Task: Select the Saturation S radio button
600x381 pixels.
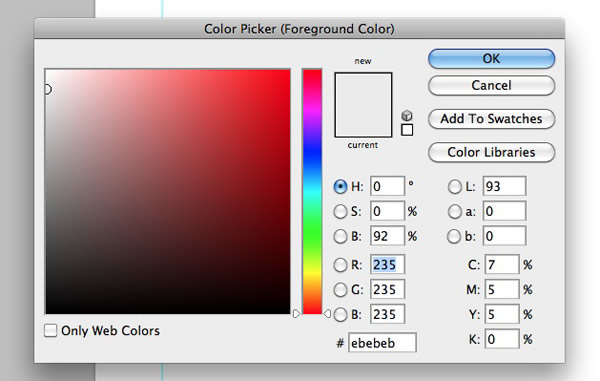Action: point(340,212)
